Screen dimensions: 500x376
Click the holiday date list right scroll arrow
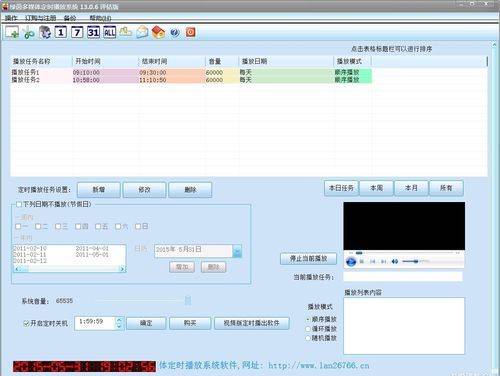122,269
